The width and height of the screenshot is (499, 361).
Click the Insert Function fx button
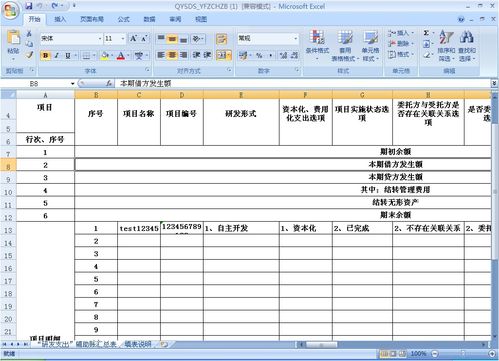(x=109, y=83)
